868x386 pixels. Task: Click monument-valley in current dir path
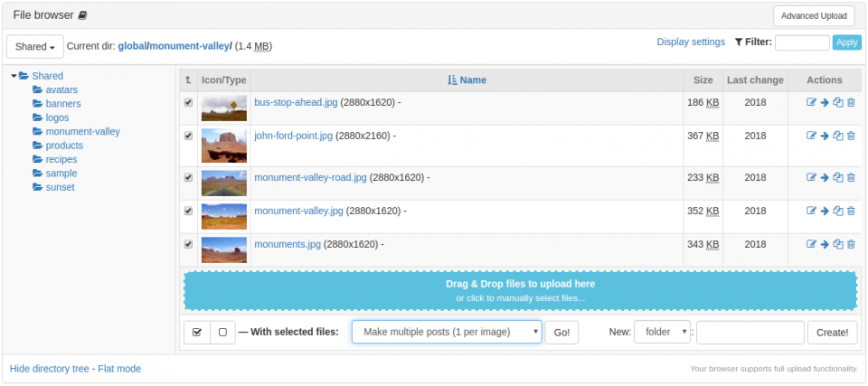(189, 46)
